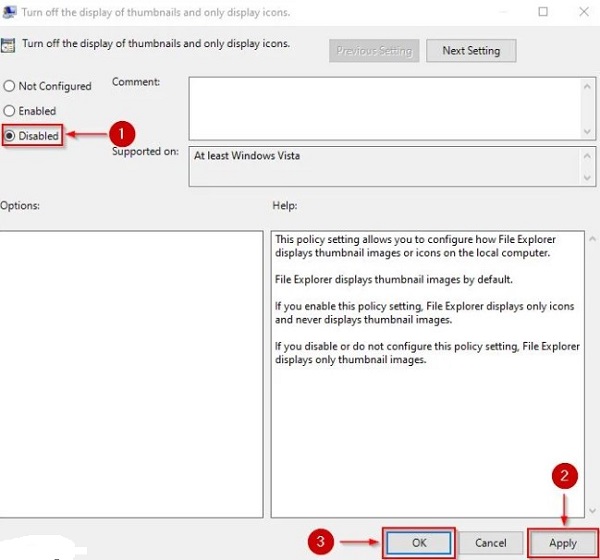The width and height of the screenshot is (600, 560).
Task: Click the "This policy setting allows you" paragraph
Action: point(415,246)
